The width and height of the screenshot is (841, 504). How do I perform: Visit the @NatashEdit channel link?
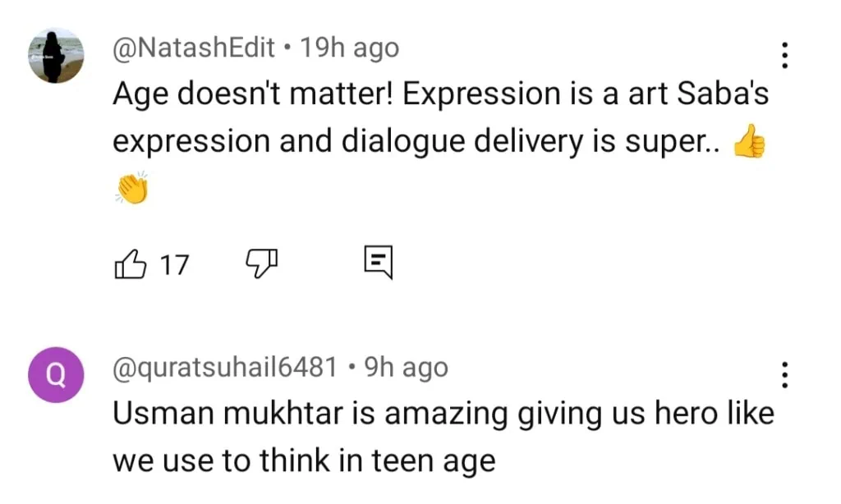(x=194, y=48)
